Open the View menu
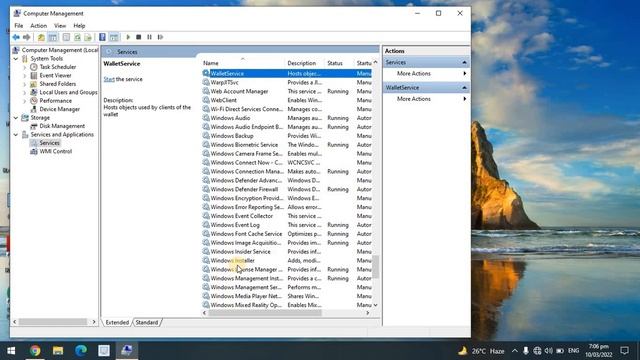The width and height of the screenshot is (640, 360). tap(60, 26)
